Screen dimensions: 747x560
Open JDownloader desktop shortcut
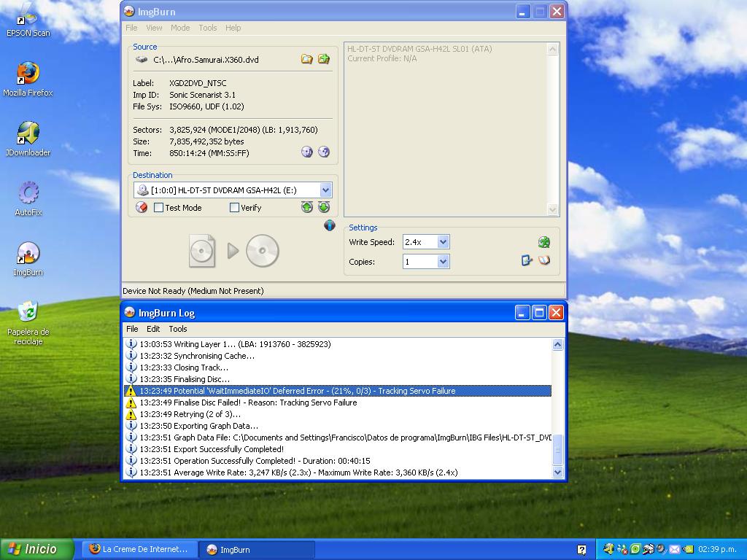[28, 139]
